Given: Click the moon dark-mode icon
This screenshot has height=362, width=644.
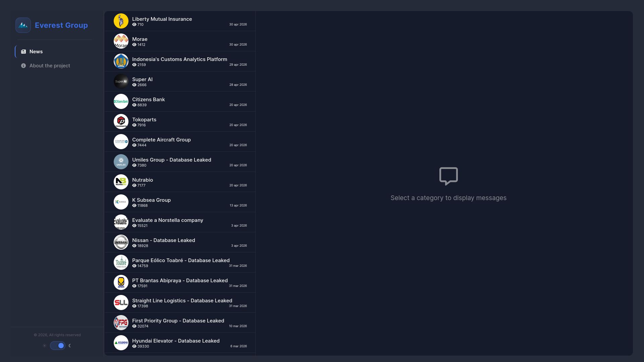Looking at the screenshot, I should 70,346.
